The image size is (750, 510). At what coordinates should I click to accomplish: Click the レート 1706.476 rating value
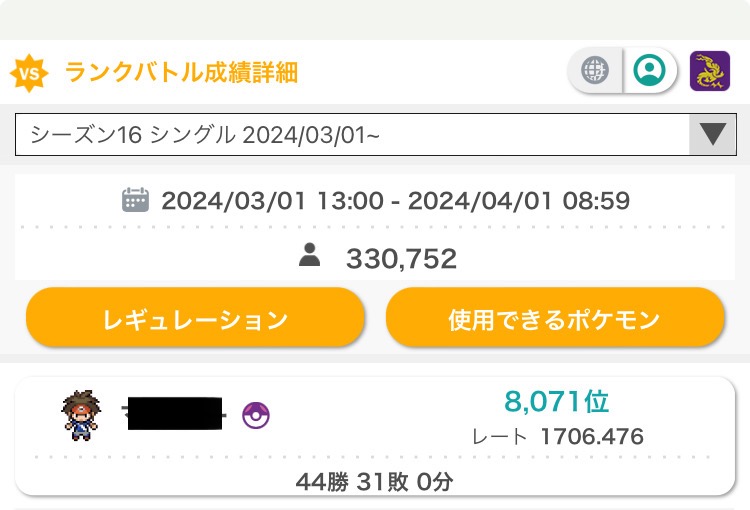coord(592,437)
